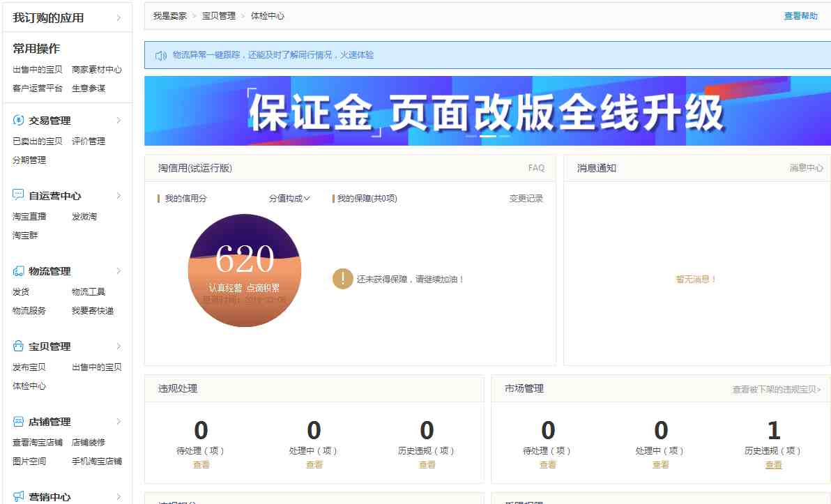Viewport: 831px width, 504px height.
Task: Click 查看 under 市场管理 历史违规
Action: (774, 464)
